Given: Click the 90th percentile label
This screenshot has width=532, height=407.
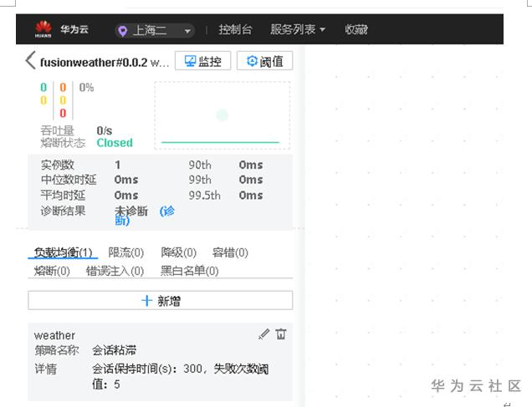Looking at the screenshot, I should tap(200, 165).
